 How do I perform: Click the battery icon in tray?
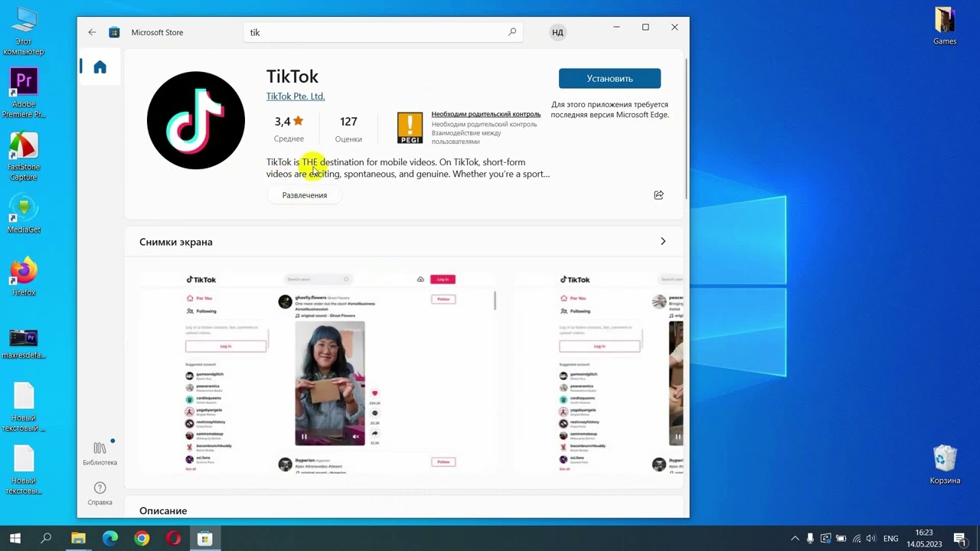841,539
